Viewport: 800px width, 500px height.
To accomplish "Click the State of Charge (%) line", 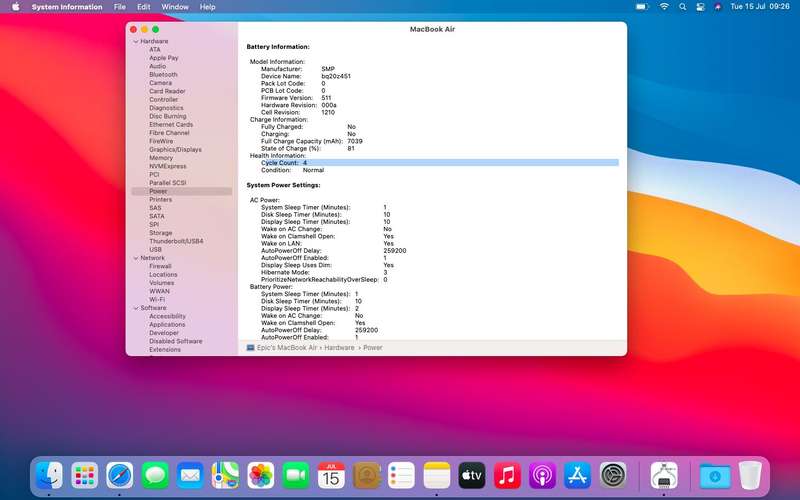I will coord(308,148).
